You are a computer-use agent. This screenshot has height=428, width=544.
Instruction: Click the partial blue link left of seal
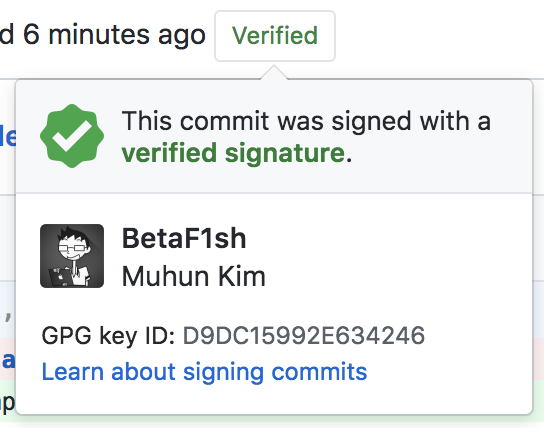tap(8, 137)
